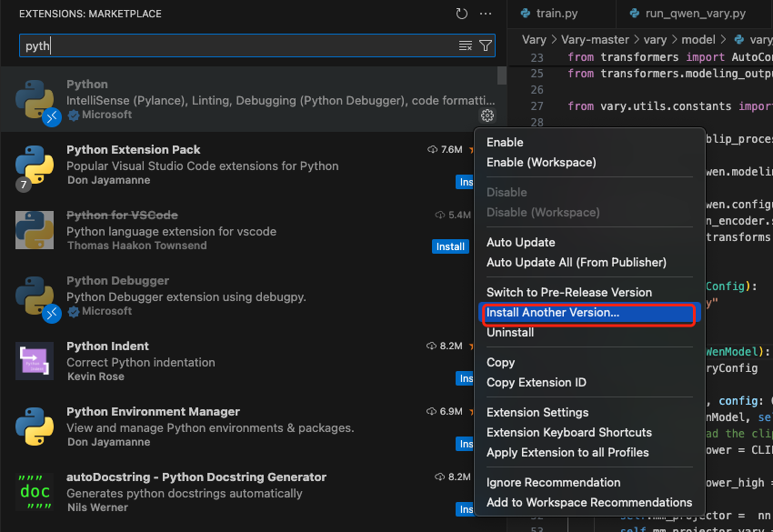The height and width of the screenshot is (532, 773).
Task: Click the Python for VSCode icon
Action: coord(35,230)
